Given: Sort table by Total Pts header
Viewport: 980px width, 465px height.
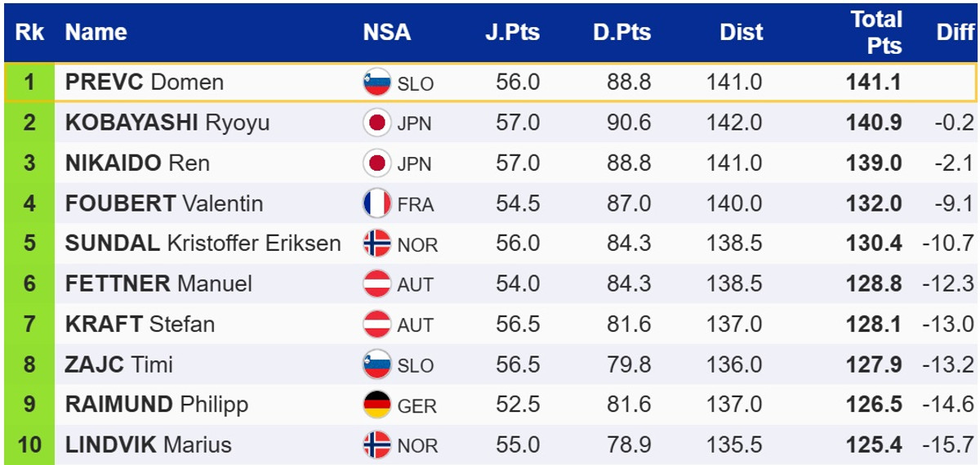Looking at the screenshot, I should (875, 32).
